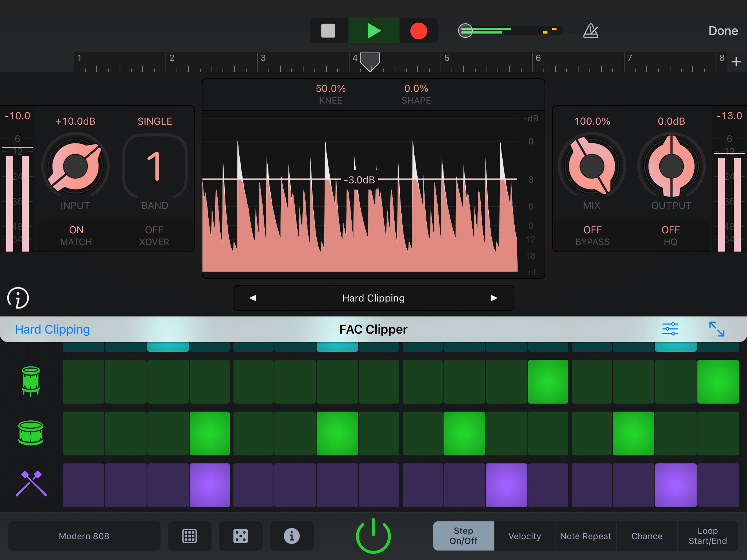Click the 0.0% SHAPE value
This screenshot has height=560, width=747.
(416, 89)
